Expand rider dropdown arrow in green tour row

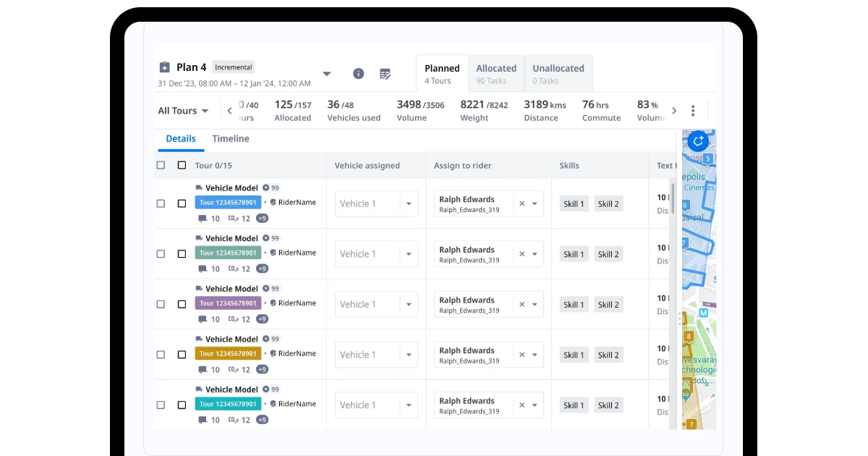coord(535,255)
